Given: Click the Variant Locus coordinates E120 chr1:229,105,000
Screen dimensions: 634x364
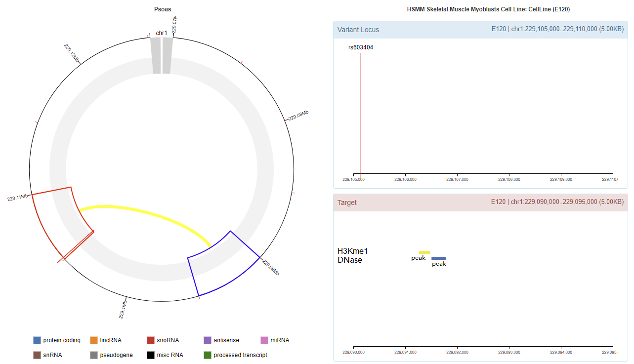Looking at the screenshot, I should pyautogui.click(x=557, y=29).
